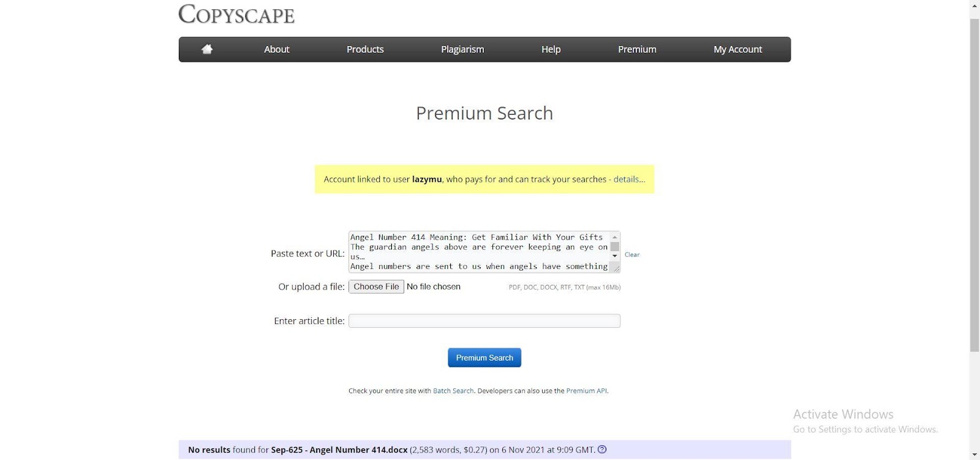Click the help question-mark icon beside 9:09 GMT
Screen dimensions: 980x460
pyautogui.click(x=602, y=450)
